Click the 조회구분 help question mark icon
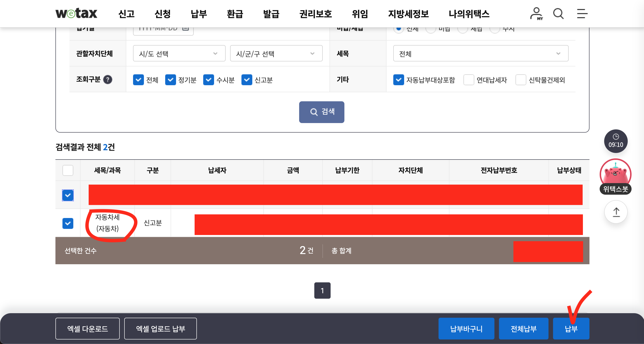This screenshot has height=344, width=644. tap(108, 80)
